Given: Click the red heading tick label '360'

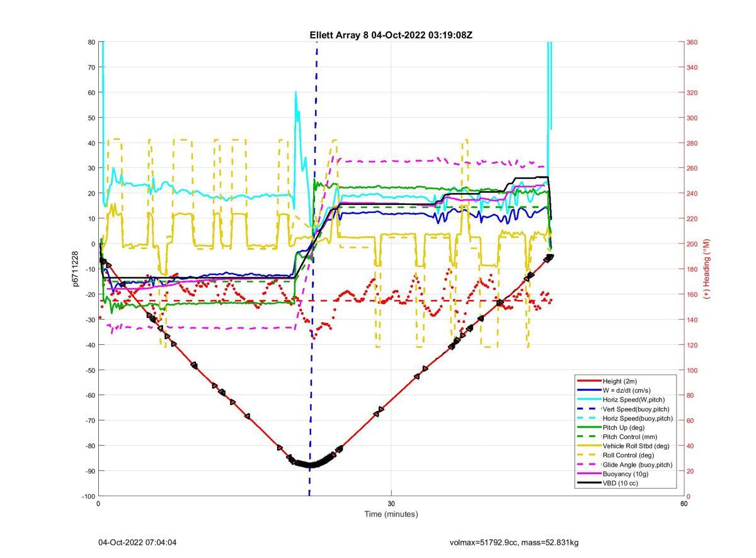Looking at the screenshot, I should point(692,42).
